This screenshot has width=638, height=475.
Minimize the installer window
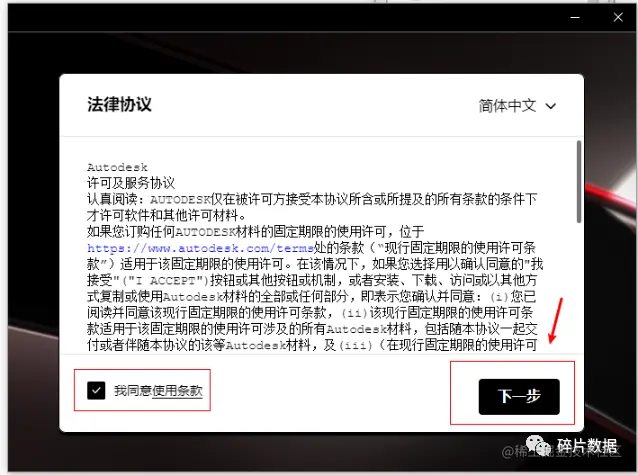(x=575, y=17)
